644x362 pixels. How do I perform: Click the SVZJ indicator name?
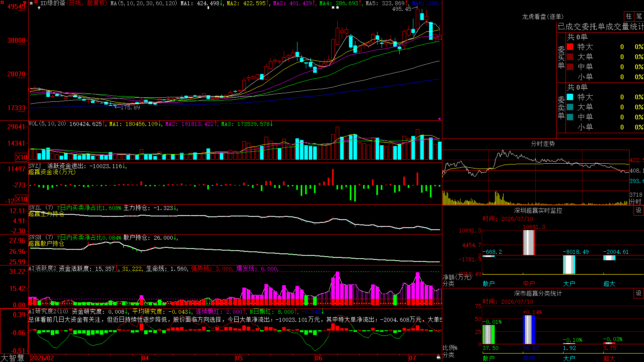tap(35, 166)
